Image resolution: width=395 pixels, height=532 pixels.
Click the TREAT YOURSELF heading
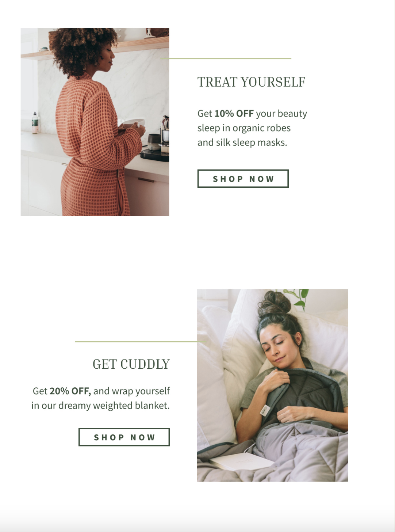pos(251,82)
